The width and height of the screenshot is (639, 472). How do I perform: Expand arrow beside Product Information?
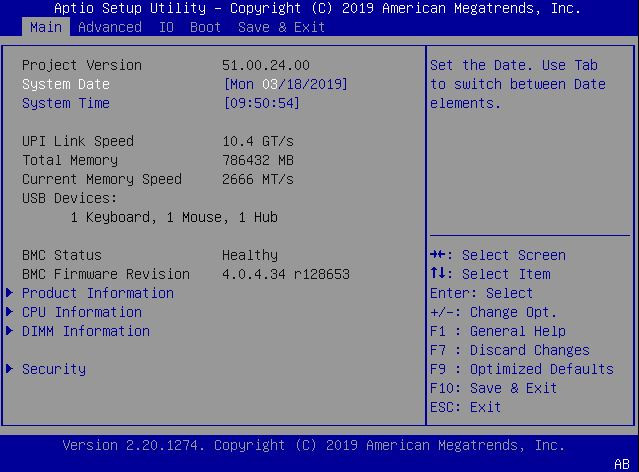point(10,292)
